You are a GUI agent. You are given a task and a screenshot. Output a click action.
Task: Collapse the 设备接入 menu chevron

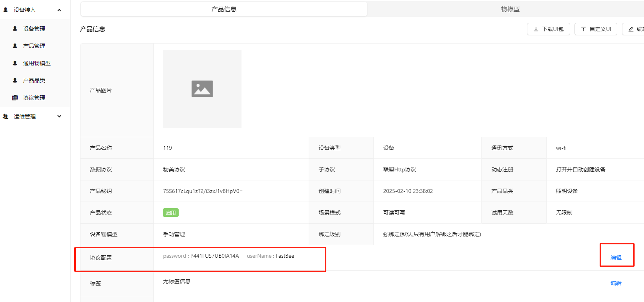(59, 10)
